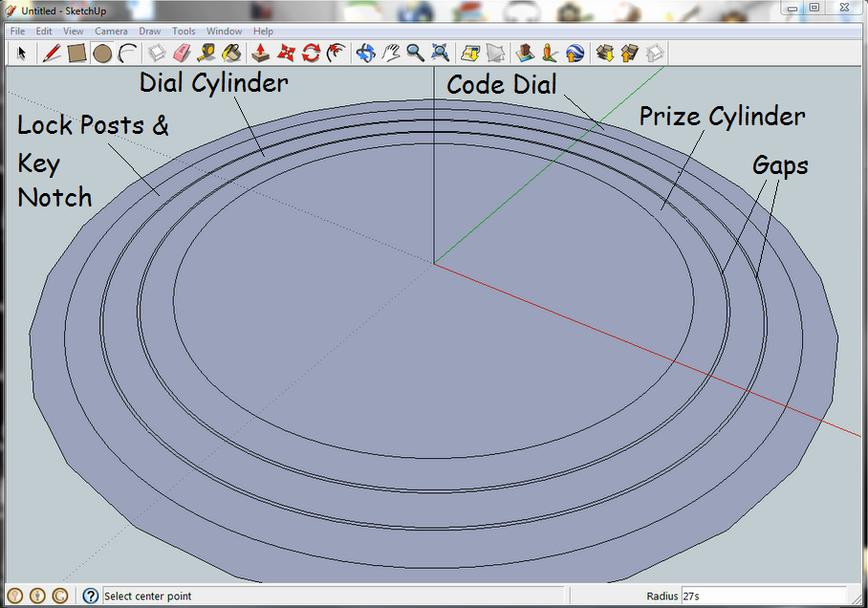Click the 'Untitled - SketchUp' title text

tap(64, 11)
